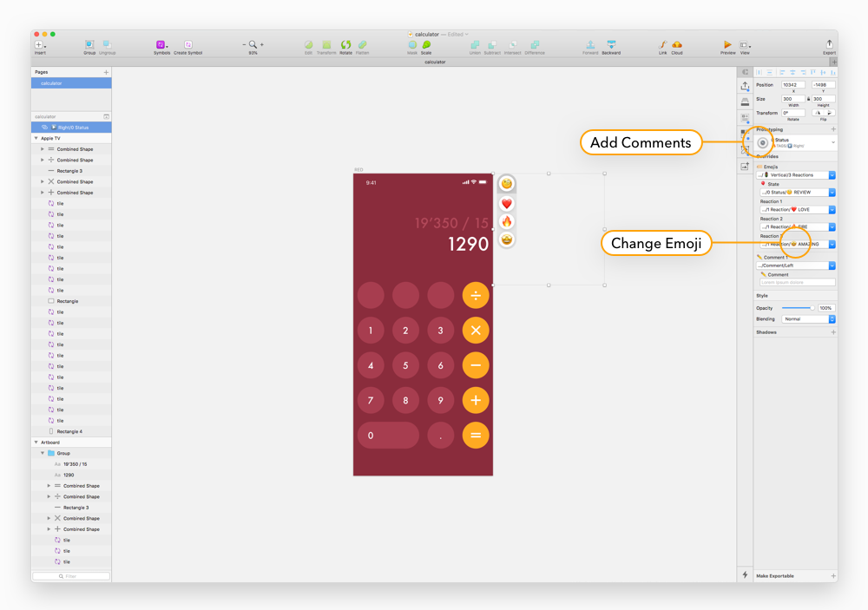Toggle horizontal flip button
This screenshot has height=610, width=868.
[819, 113]
